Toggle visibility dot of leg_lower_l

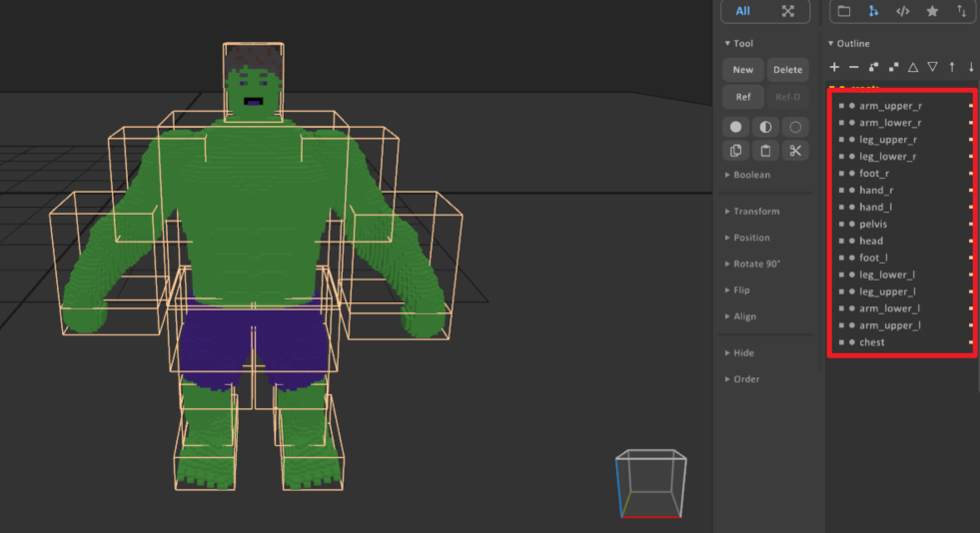852,274
